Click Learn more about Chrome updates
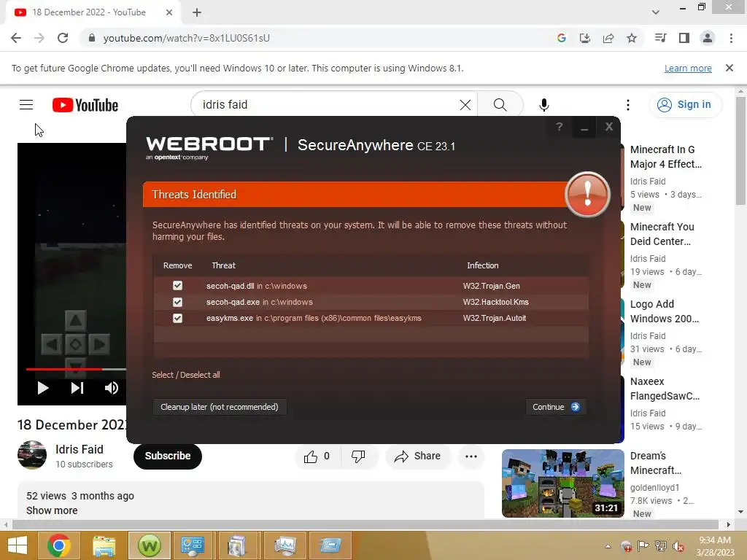The height and width of the screenshot is (560, 747). pyautogui.click(x=688, y=68)
